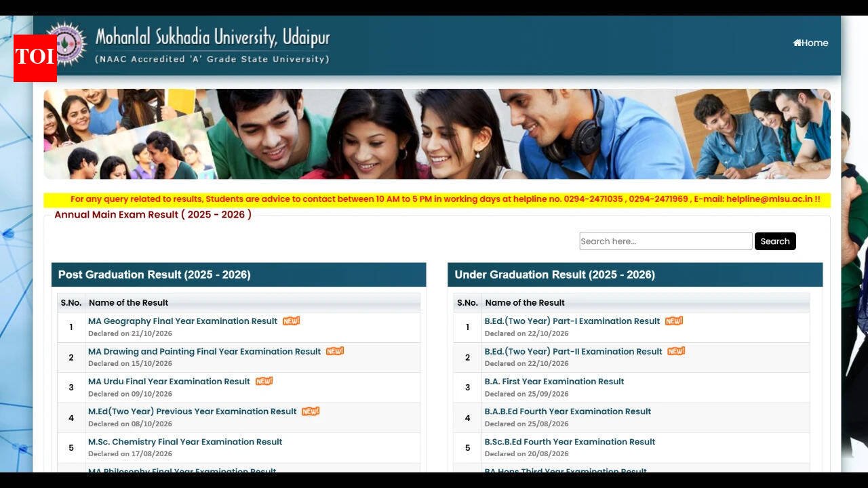Screen dimensions: 868x488
Task: Click the university logo emblem
Action: 66,43
